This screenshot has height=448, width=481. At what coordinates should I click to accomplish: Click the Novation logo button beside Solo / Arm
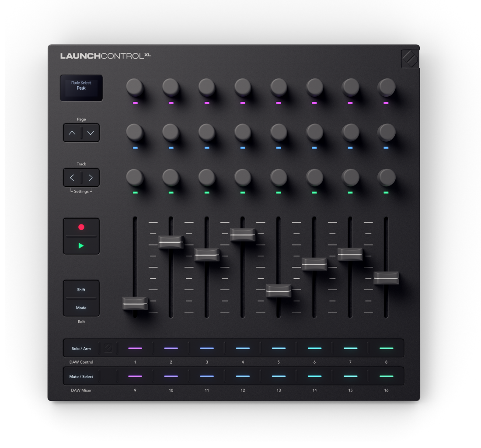[x=108, y=348]
